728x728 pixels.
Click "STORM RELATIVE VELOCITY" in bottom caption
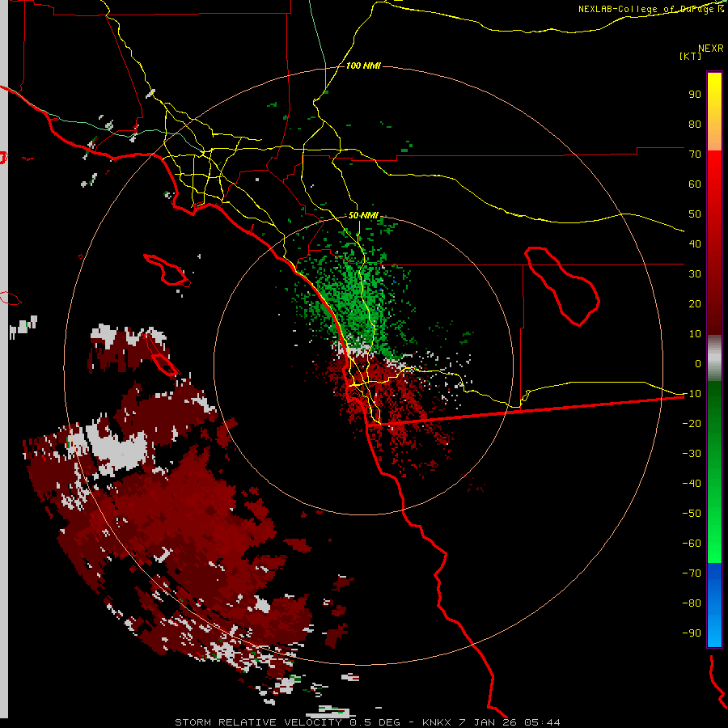[258, 722]
